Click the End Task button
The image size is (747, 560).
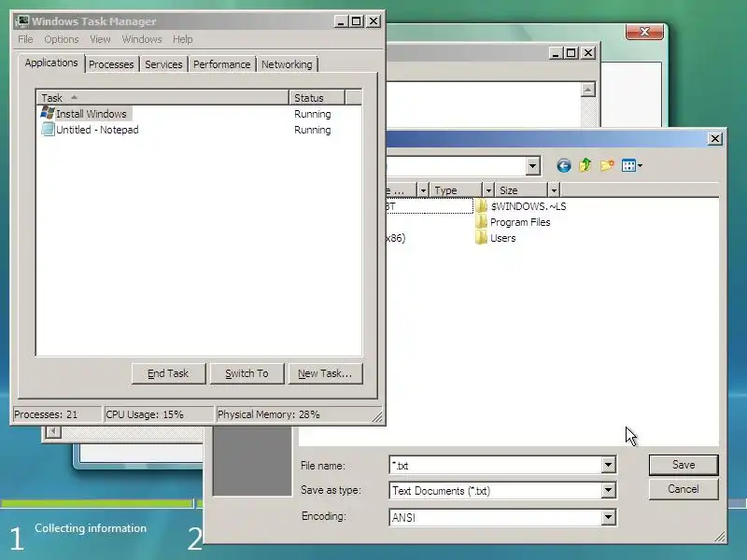click(168, 374)
